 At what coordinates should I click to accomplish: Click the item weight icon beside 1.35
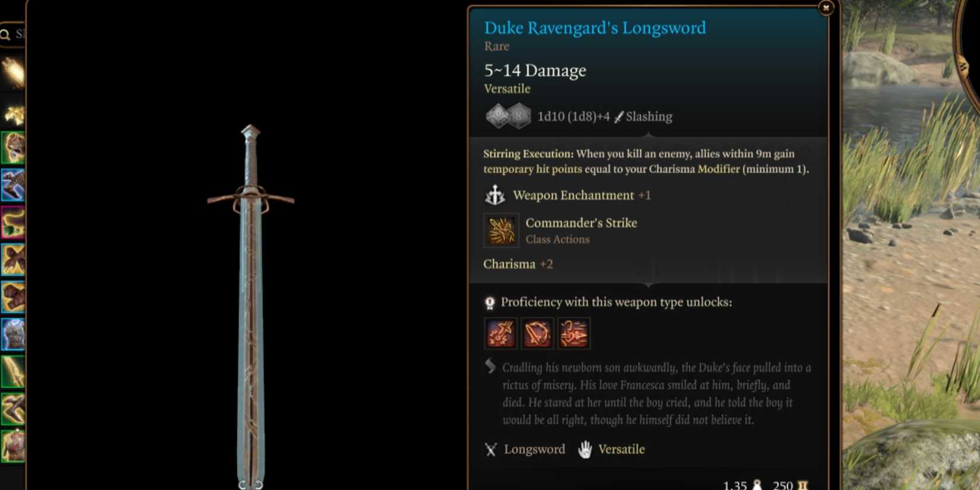757,485
